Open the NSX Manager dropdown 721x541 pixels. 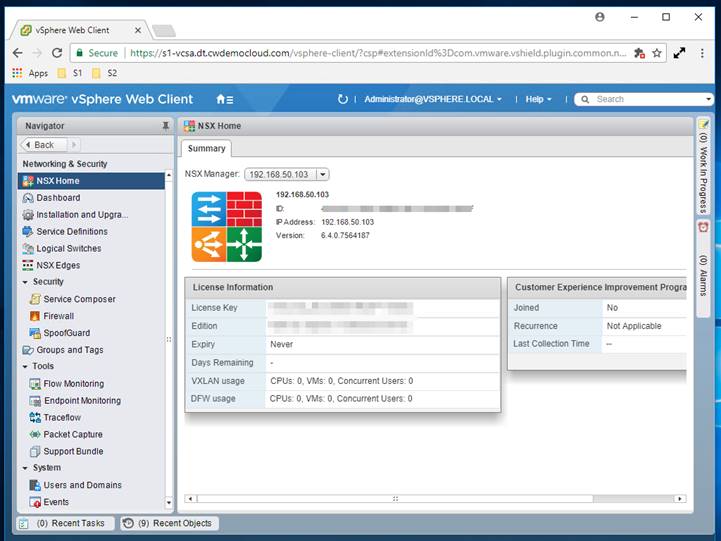point(323,175)
